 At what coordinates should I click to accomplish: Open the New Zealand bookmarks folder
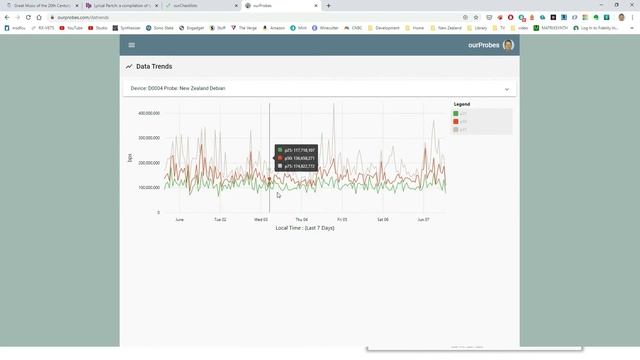(446, 28)
